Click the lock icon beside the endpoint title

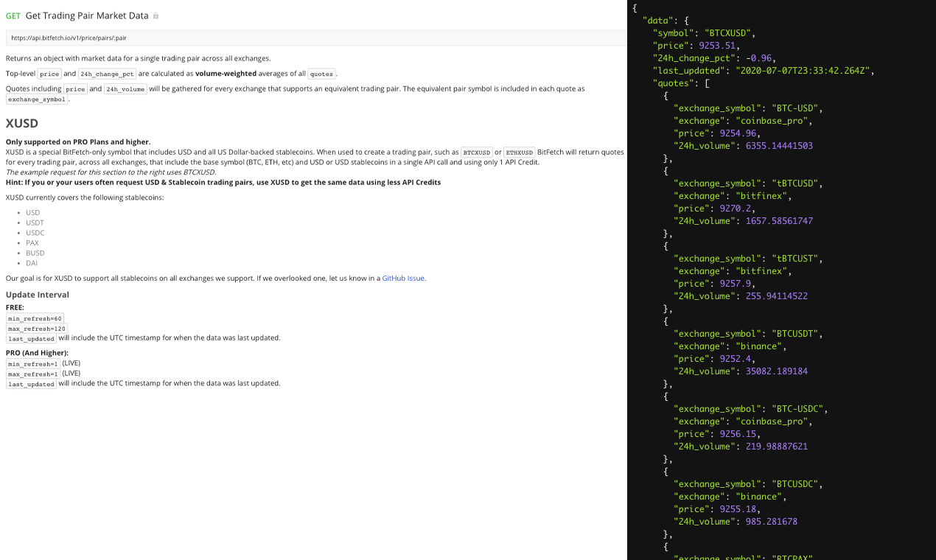click(156, 15)
